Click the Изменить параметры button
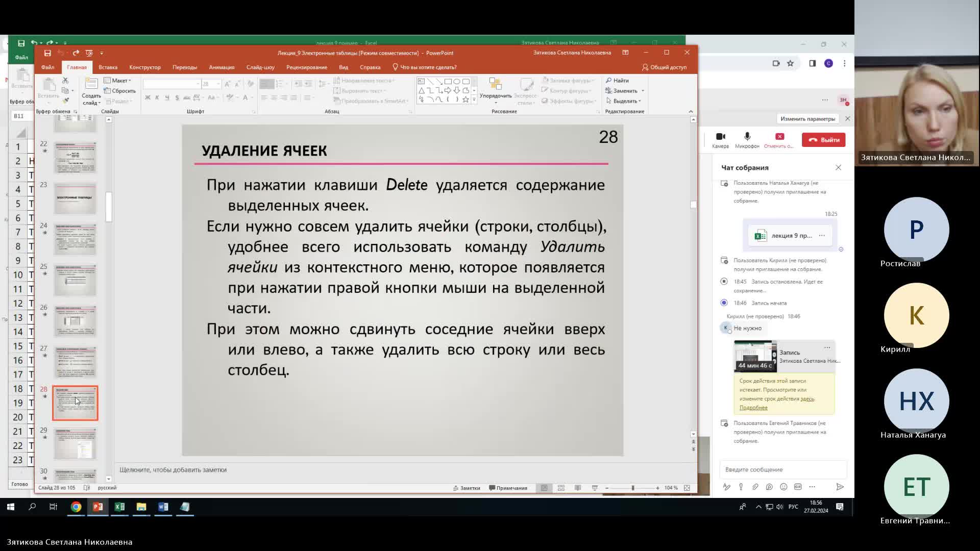This screenshot has width=980, height=551. click(x=807, y=119)
